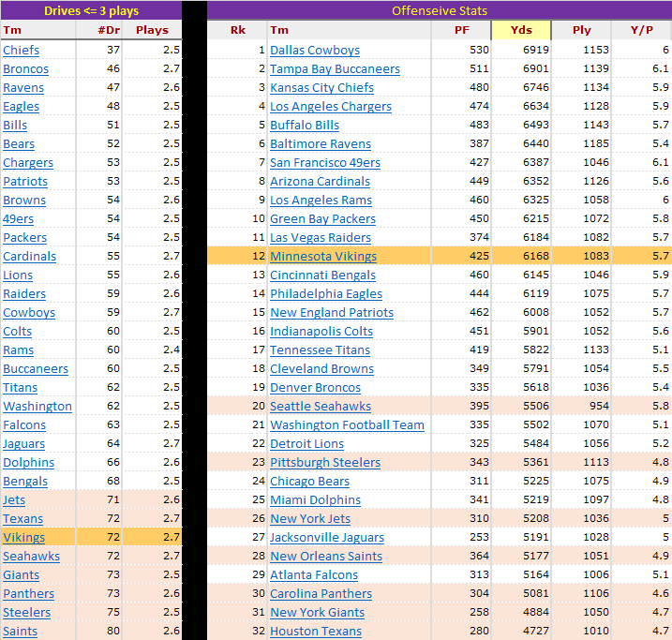Open the New York Giants link
Viewport: 672px width, 640px height.
[317, 613]
